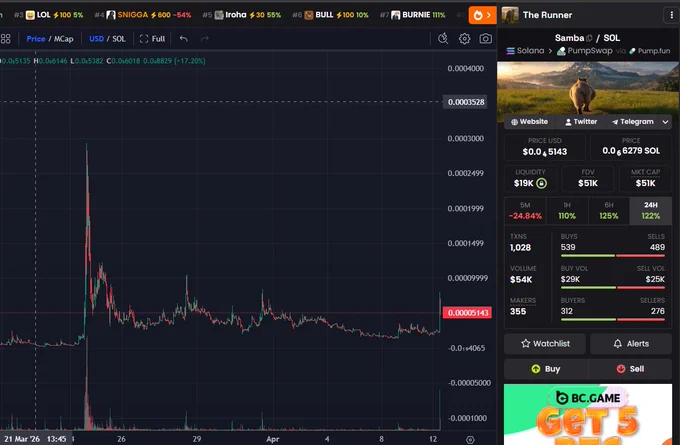This screenshot has width=680, height=445.
Task: Select the 1H timeframe tab
Action: tap(567, 211)
